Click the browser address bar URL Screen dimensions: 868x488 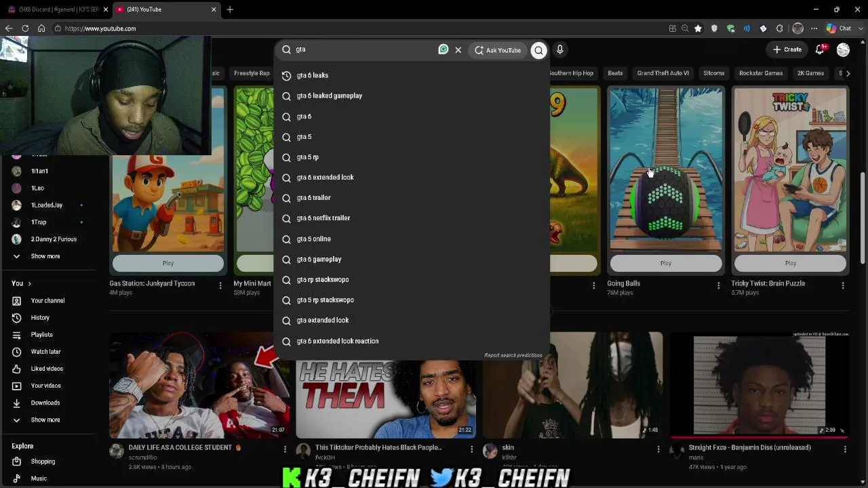[x=100, y=28]
